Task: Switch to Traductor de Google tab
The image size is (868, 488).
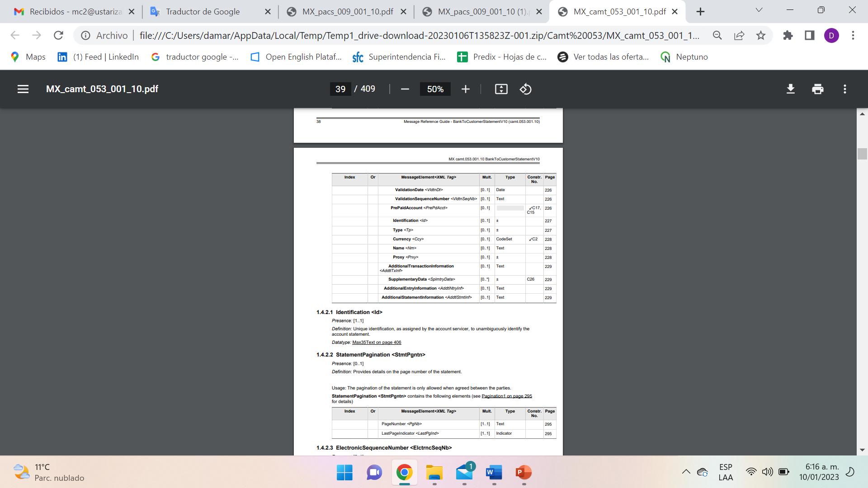Action: click(203, 12)
